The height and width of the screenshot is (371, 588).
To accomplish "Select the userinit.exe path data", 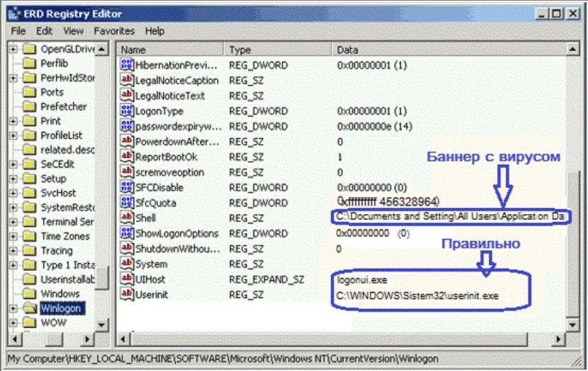I will 417,296.
